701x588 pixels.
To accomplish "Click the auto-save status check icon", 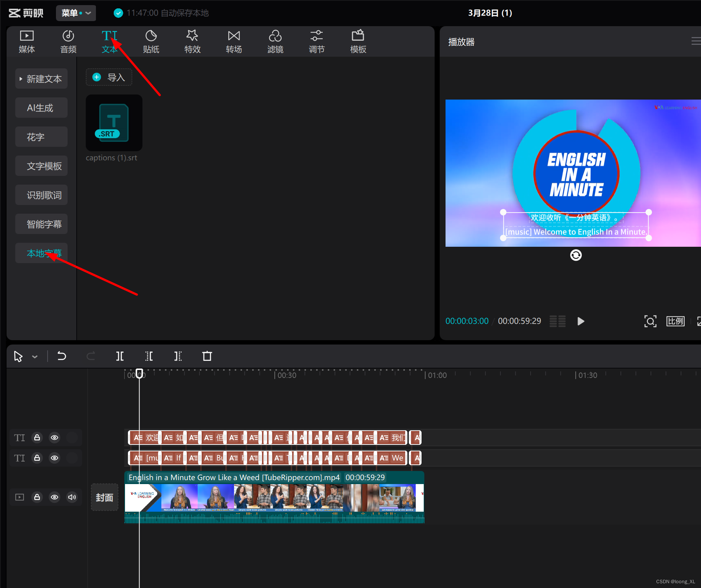I will (118, 13).
